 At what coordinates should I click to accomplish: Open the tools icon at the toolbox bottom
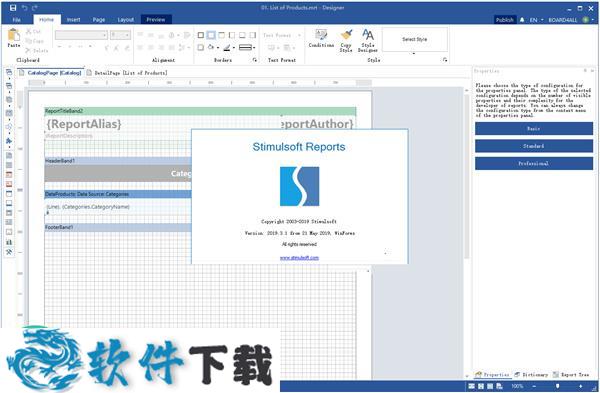point(9,252)
